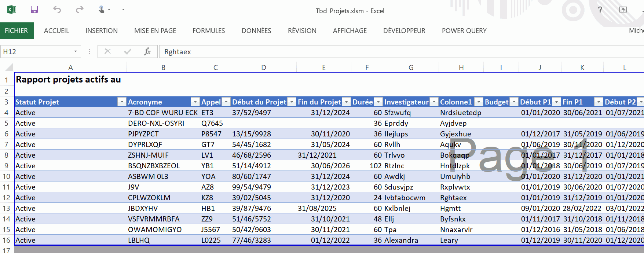Open the Statut Projet filter dropdown

(x=122, y=102)
